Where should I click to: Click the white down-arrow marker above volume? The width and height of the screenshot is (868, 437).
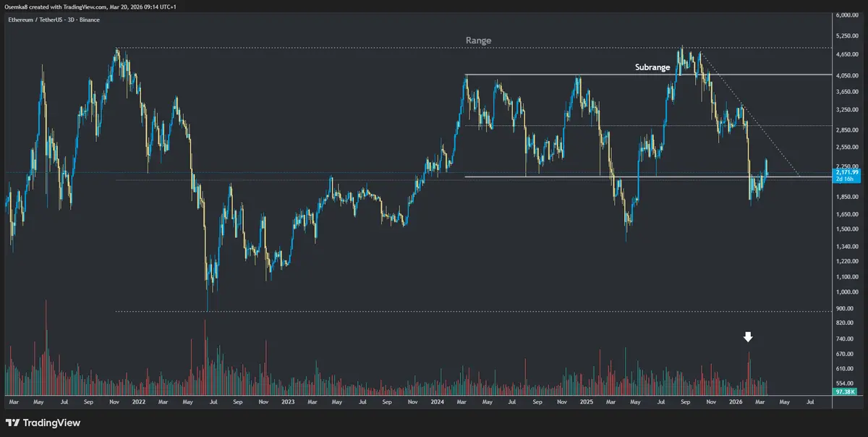click(749, 337)
